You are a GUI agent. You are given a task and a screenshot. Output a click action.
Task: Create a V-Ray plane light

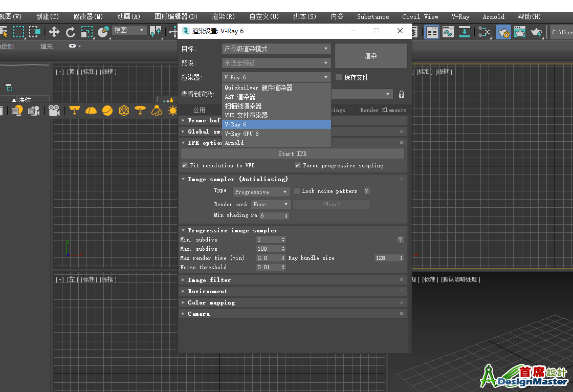pyautogui.click(x=75, y=111)
